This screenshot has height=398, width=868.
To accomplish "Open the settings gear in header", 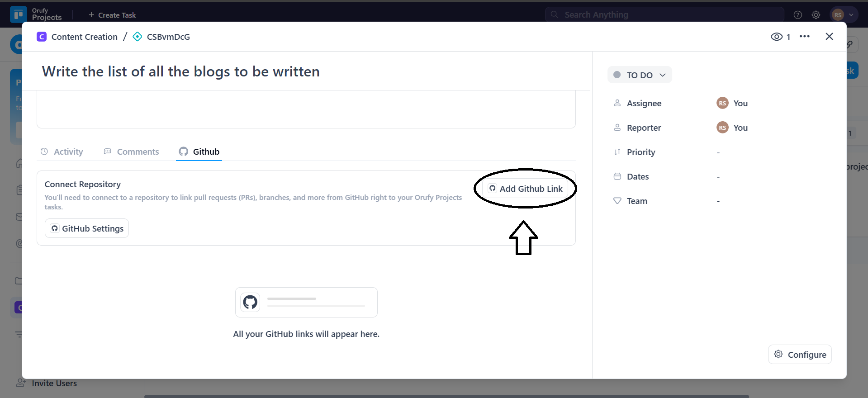I will pos(816,15).
